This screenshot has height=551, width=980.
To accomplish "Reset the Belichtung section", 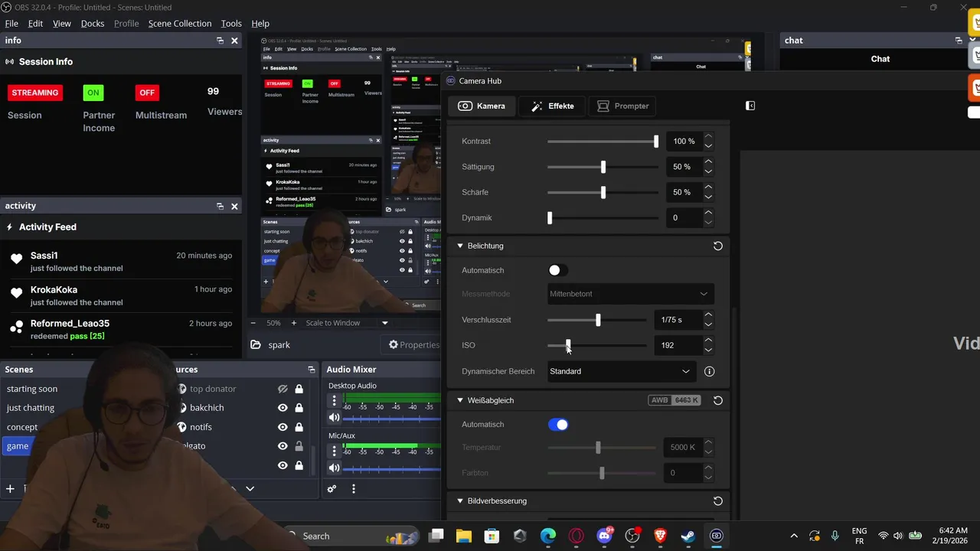I will point(718,246).
